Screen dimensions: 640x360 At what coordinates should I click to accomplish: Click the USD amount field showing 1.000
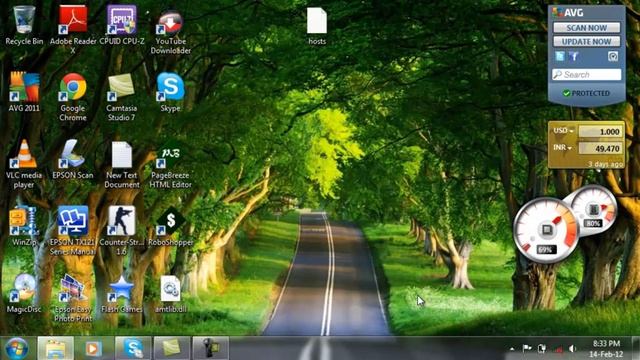click(600, 131)
